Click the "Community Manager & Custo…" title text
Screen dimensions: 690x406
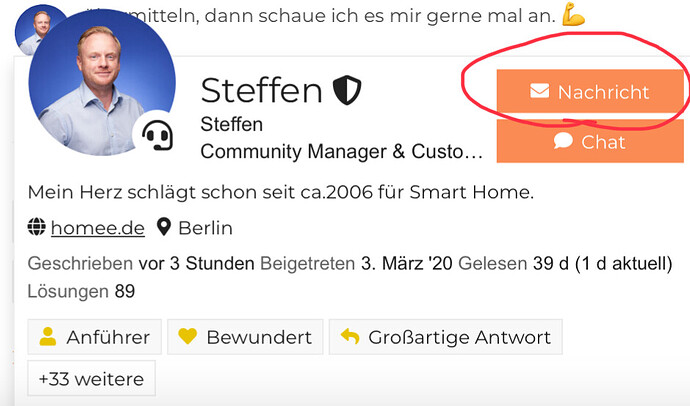(x=341, y=152)
